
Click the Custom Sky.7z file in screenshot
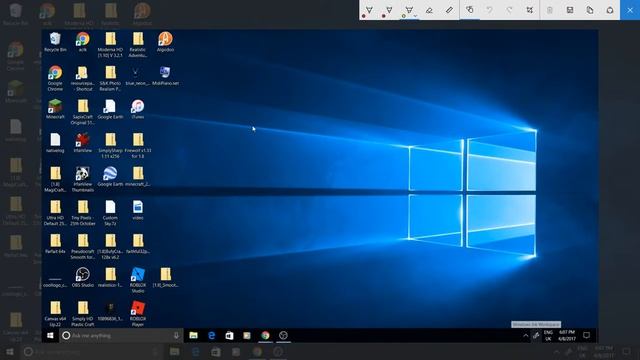[x=110, y=213]
